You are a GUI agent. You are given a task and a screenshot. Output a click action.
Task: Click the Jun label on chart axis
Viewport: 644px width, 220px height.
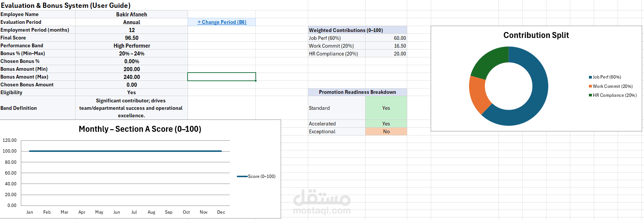(117, 212)
